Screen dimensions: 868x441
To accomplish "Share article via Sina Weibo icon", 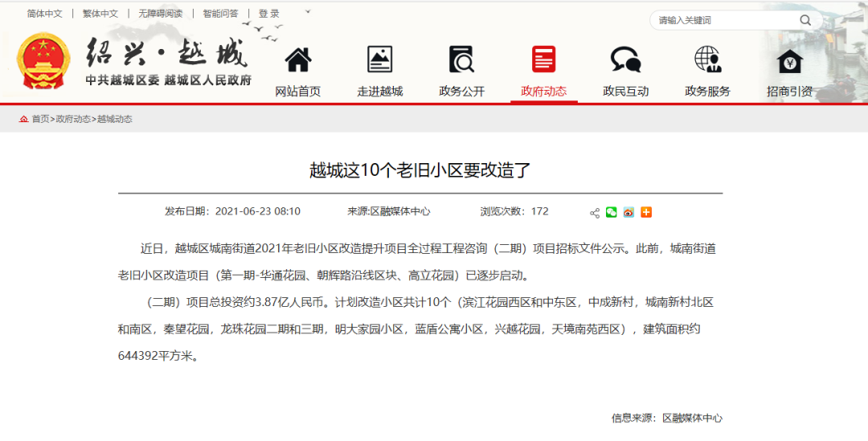I will (x=628, y=212).
